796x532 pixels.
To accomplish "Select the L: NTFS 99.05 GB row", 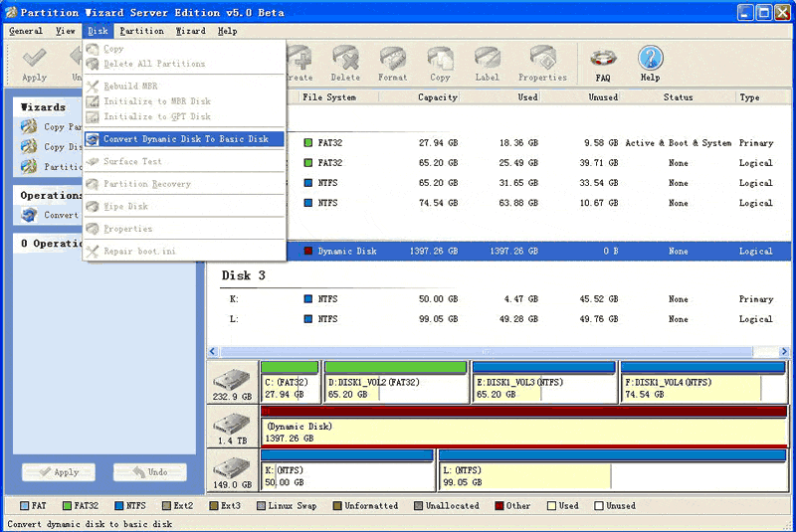I will [498, 319].
